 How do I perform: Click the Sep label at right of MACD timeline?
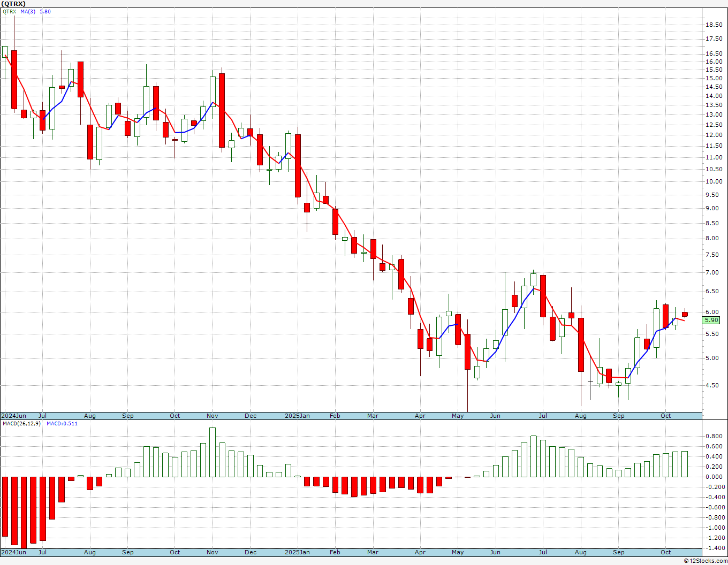pyautogui.click(x=619, y=552)
